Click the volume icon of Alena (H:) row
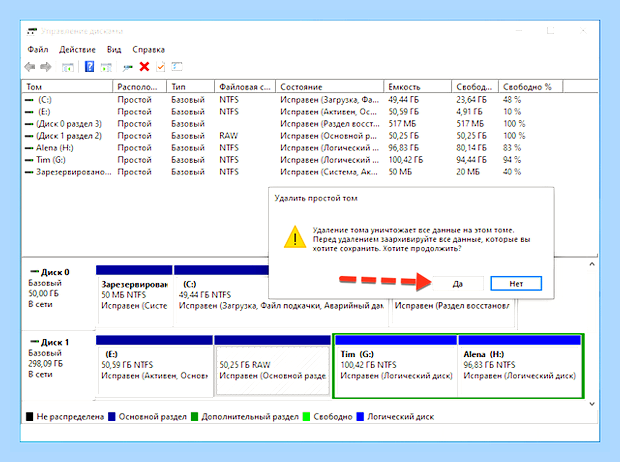620x462 pixels. (29, 148)
